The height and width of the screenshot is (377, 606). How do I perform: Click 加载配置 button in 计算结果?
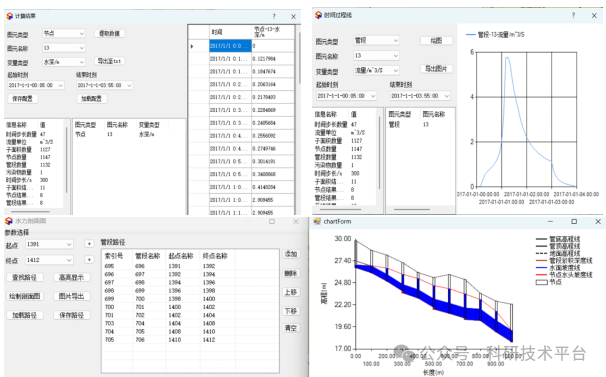coord(91,99)
